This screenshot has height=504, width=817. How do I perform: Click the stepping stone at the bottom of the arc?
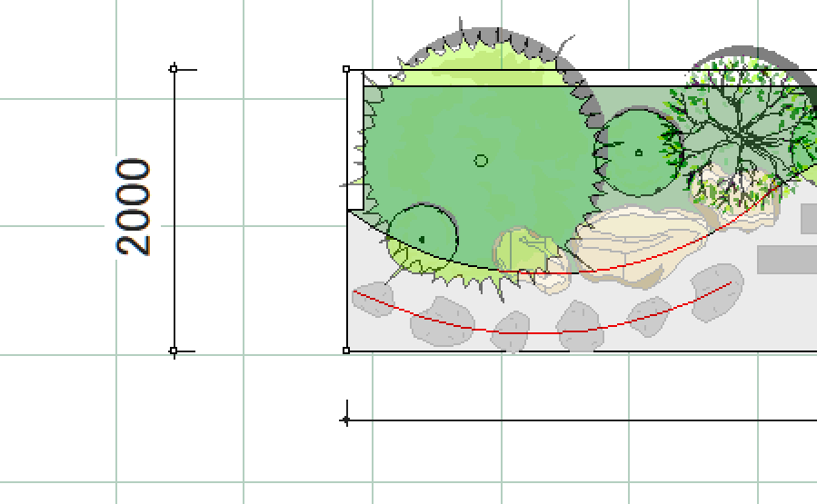(512, 331)
